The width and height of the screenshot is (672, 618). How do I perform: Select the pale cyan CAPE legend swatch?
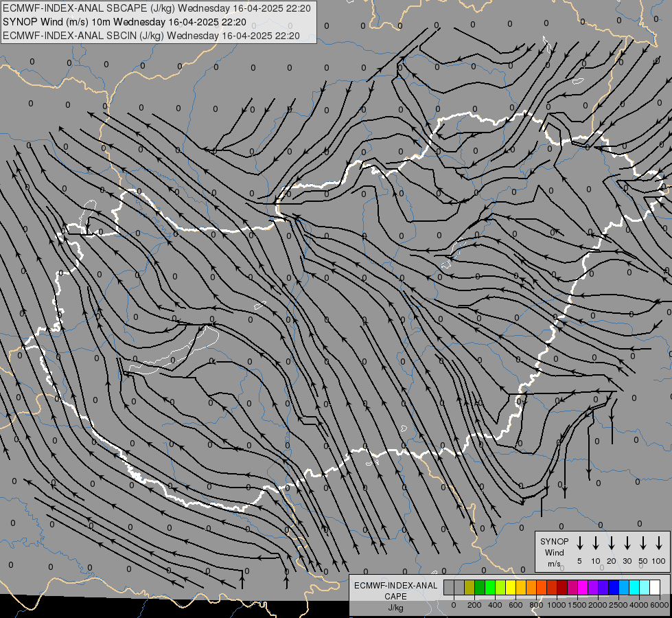point(644,588)
